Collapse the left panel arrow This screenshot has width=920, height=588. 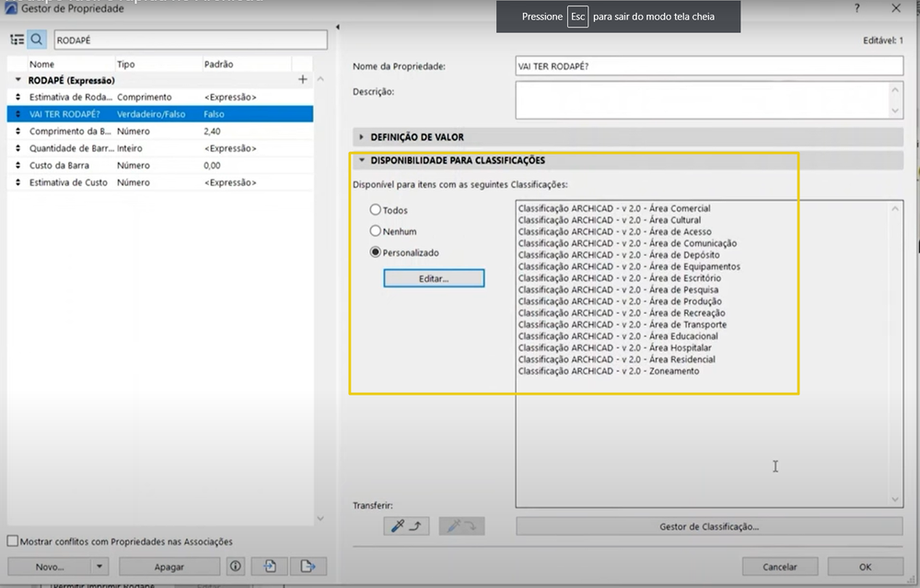(x=337, y=27)
